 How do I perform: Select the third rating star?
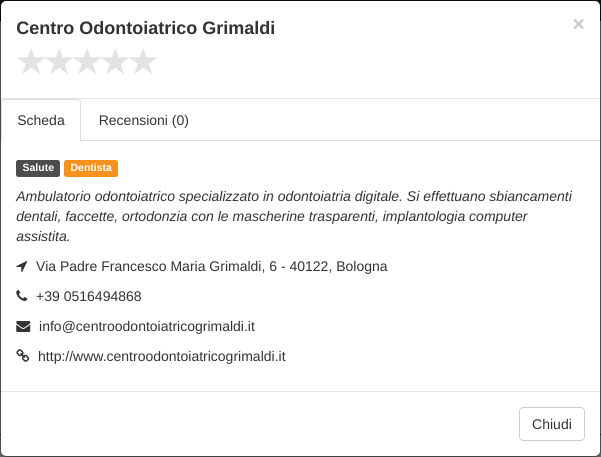(x=87, y=61)
